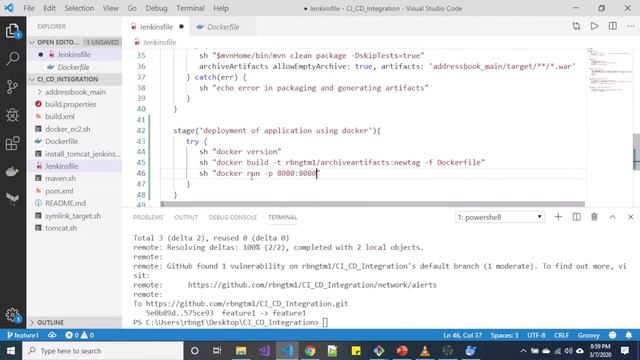
Task: Open the Go menu
Action: tap(132, 8)
